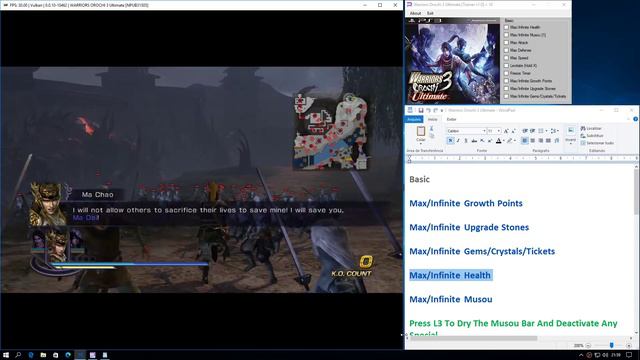The height and width of the screenshot is (360, 640).
Task: Open WordPad help question mark icon
Action: [636, 119]
